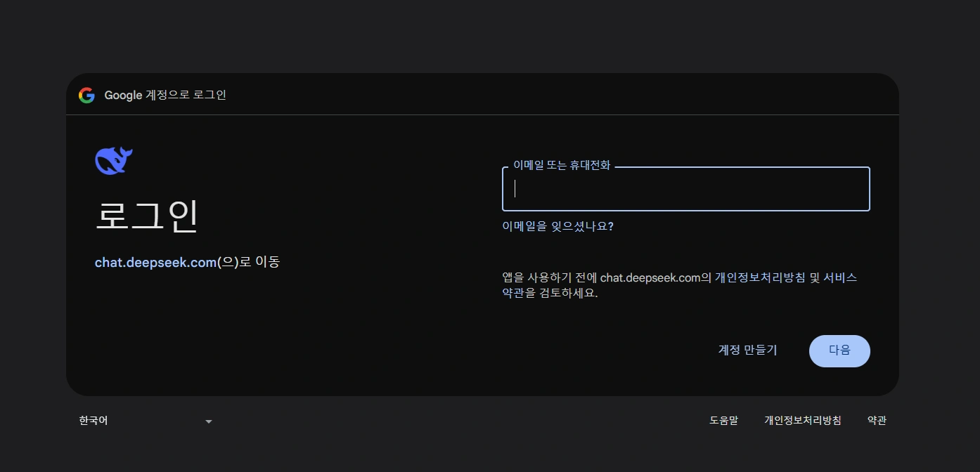Screen dimensions: 980x472
Task: Click the 계정 만들기 button
Action: tap(747, 350)
